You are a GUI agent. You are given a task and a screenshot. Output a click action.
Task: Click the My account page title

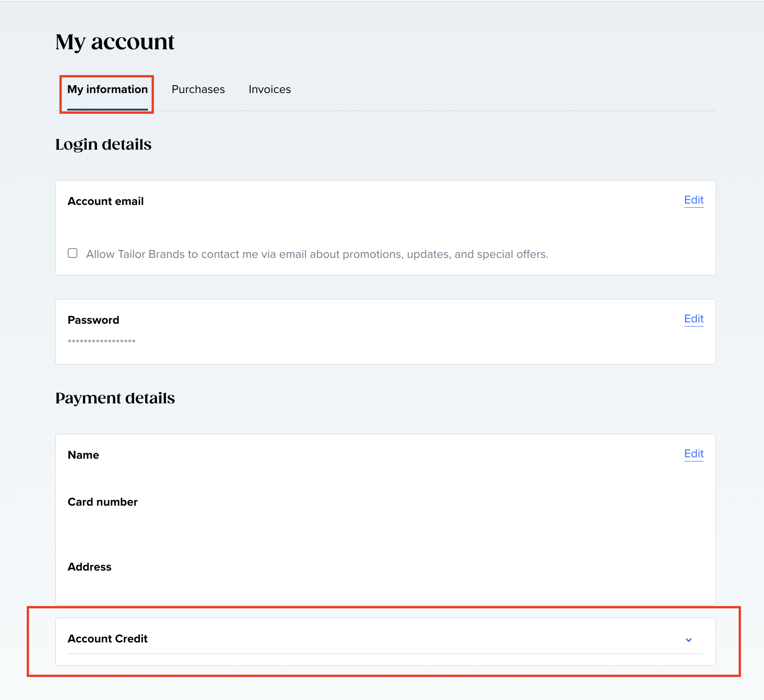115,42
